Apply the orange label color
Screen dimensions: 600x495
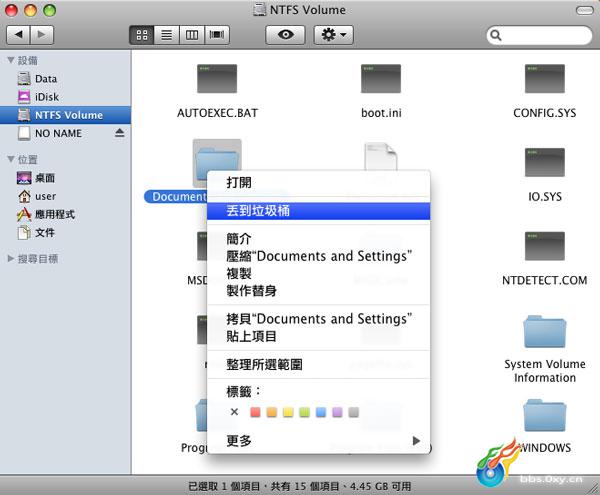coord(272,412)
